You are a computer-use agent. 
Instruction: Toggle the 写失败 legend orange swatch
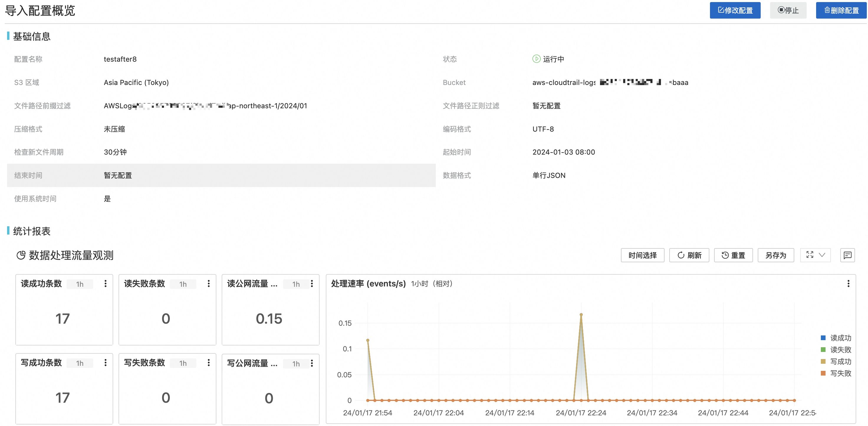[823, 373]
